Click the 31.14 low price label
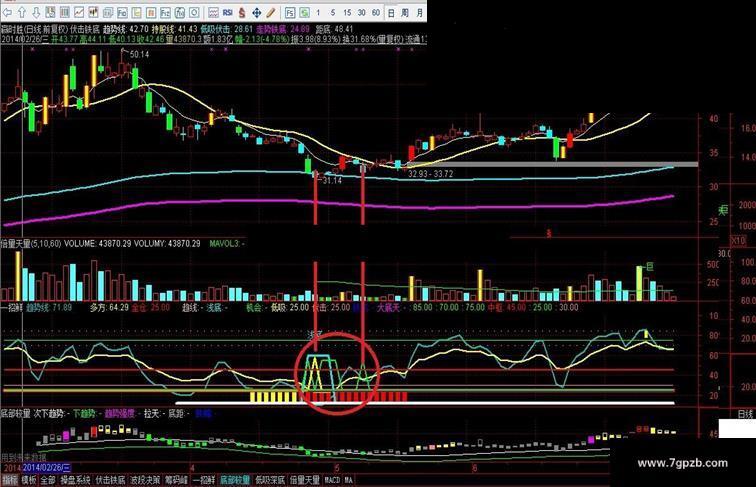 (x=332, y=180)
